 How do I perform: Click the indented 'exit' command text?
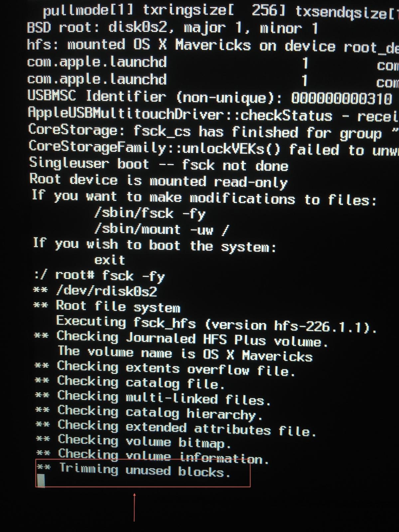point(110,260)
